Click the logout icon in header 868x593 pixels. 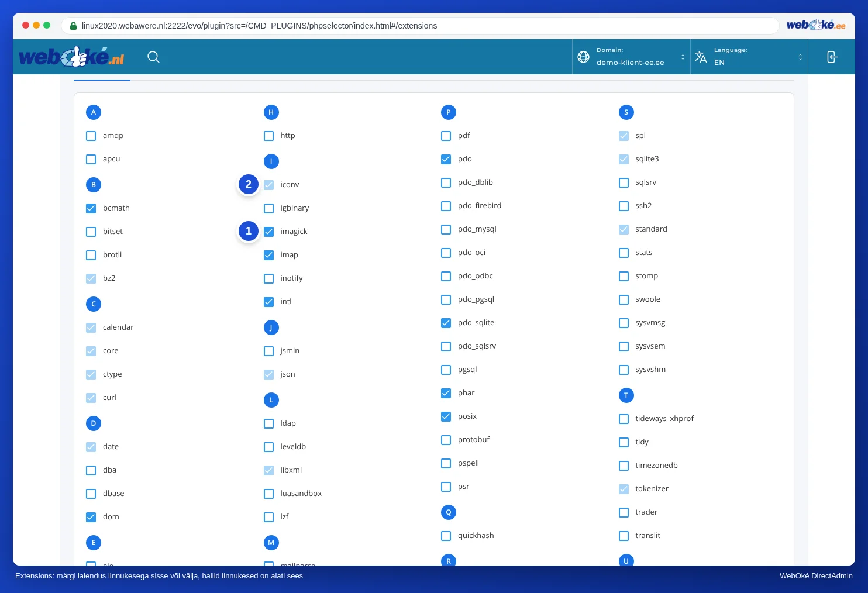click(x=832, y=57)
